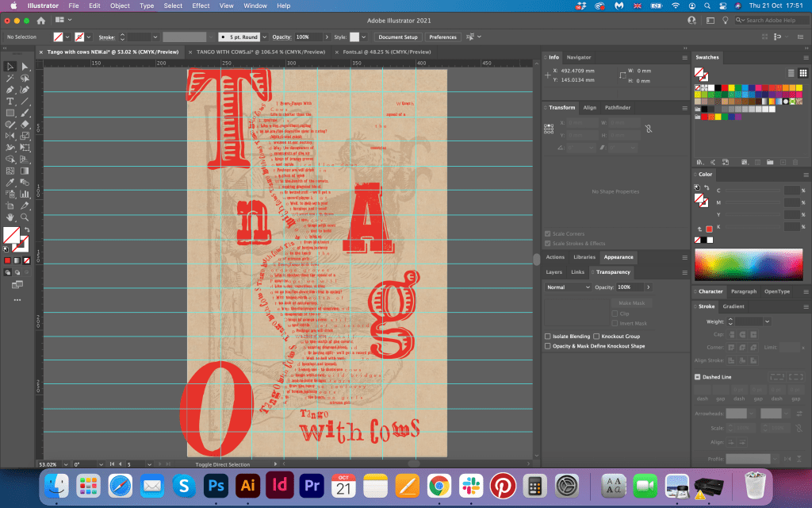Viewport: 812px width, 508px height.
Task: Select the Direct Selection tool
Action: (x=25, y=67)
